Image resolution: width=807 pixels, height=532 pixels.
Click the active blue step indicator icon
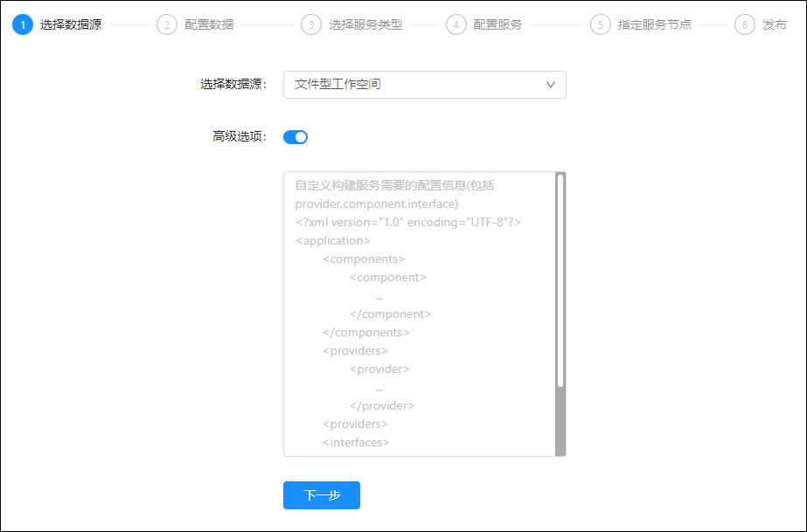[x=22, y=24]
